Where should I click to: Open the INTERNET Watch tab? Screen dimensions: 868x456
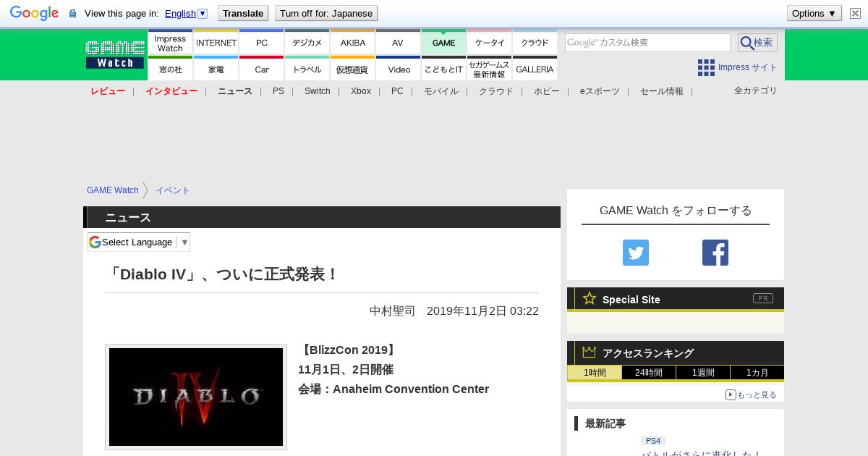(216, 43)
